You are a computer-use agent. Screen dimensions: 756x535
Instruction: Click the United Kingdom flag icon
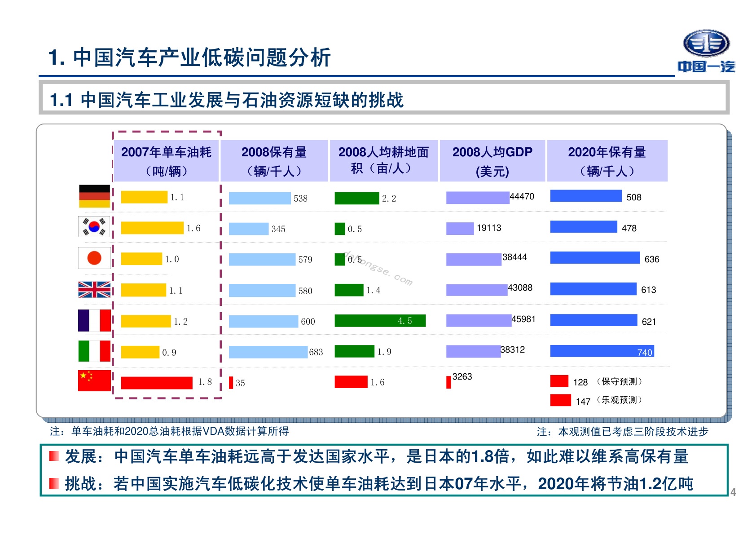tap(94, 290)
